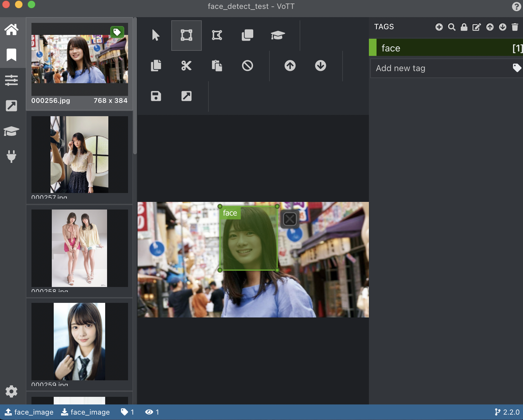The width and height of the screenshot is (523, 420).
Task: Click the 768 x 384 size label
Action: [x=111, y=101]
